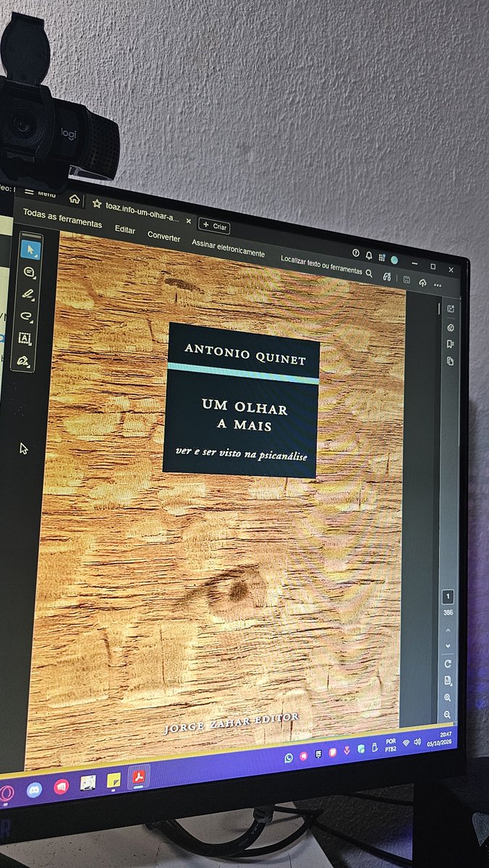This screenshot has height=868, width=489.
Task: Select the arrow selection tool
Action: [31, 249]
